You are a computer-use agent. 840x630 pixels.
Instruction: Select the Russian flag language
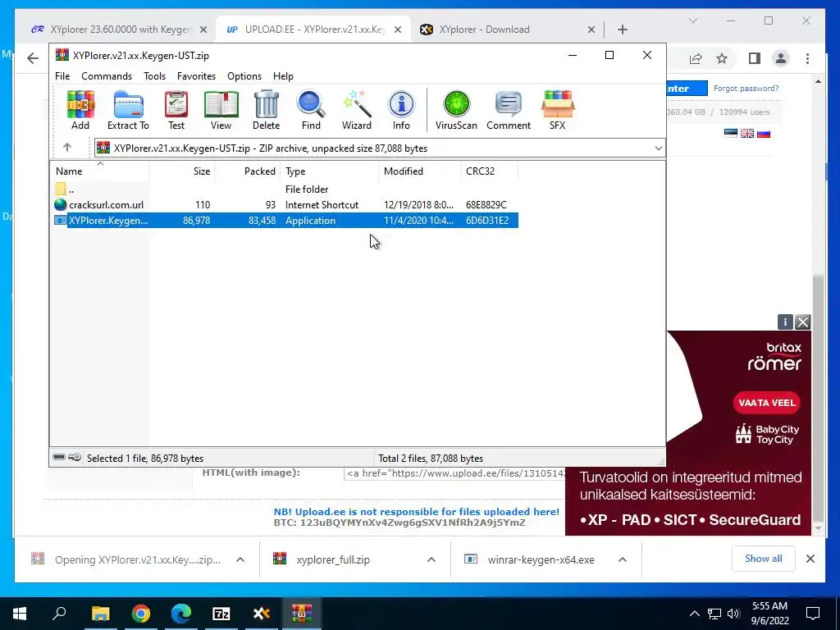(764, 134)
